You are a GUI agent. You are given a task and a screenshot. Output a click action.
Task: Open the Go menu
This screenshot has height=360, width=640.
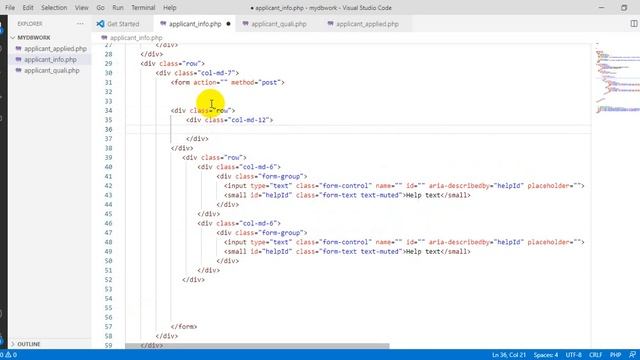(100, 8)
